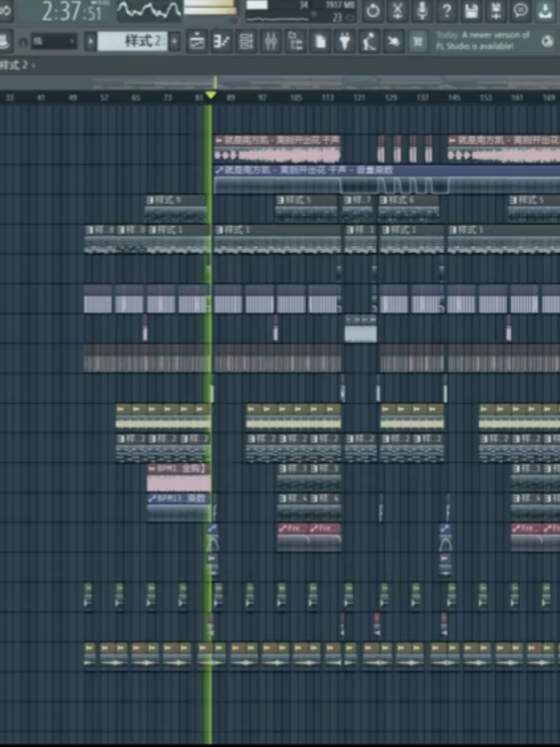Viewport: 560px width, 747px height.
Task: Click the arrow left of pattern selector
Action: [91, 42]
